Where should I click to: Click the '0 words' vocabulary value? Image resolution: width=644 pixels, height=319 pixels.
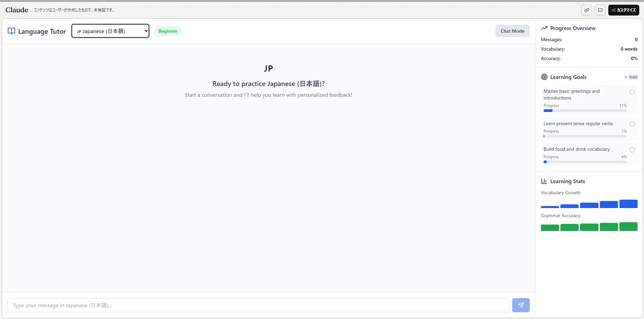point(629,49)
